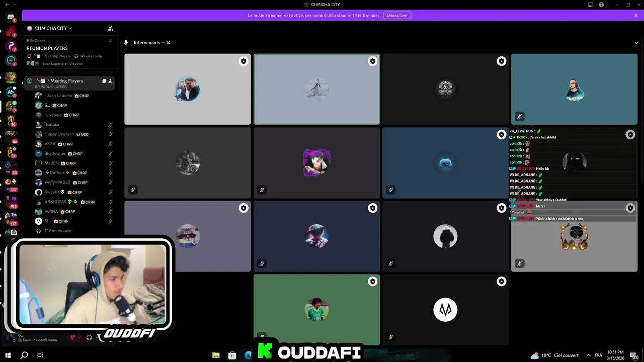Click shield badge on white silhouette avatar tile
The height and width of the screenshot is (362, 644).
pyautogui.click(x=501, y=208)
